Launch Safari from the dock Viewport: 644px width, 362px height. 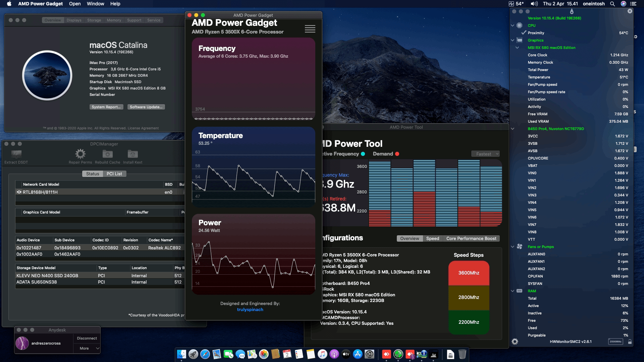(x=205, y=354)
